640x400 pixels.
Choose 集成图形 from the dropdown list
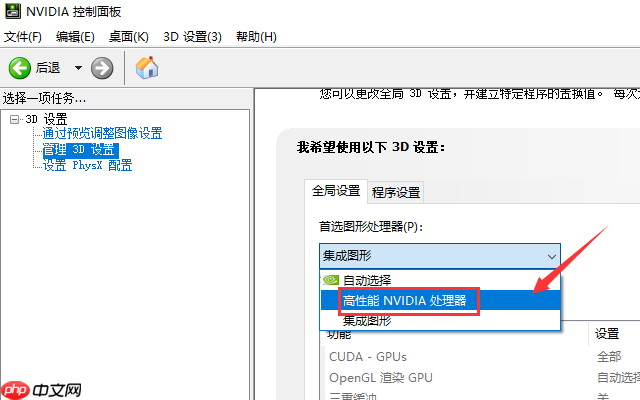click(440, 321)
